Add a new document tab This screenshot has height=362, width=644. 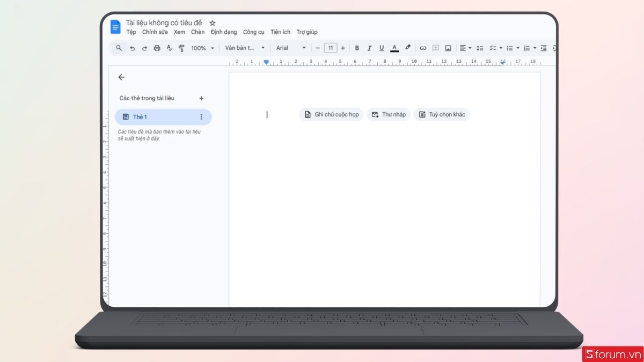[201, 98]
